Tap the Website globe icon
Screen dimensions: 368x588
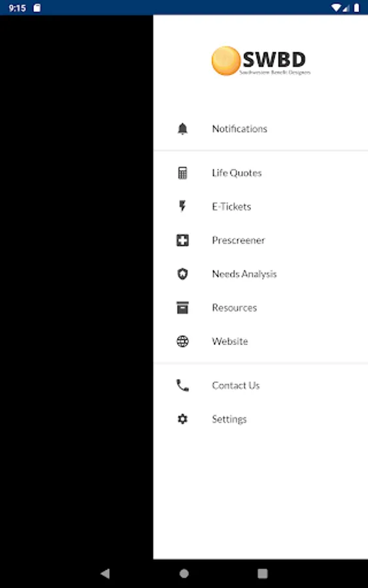[x=182, y=341]
